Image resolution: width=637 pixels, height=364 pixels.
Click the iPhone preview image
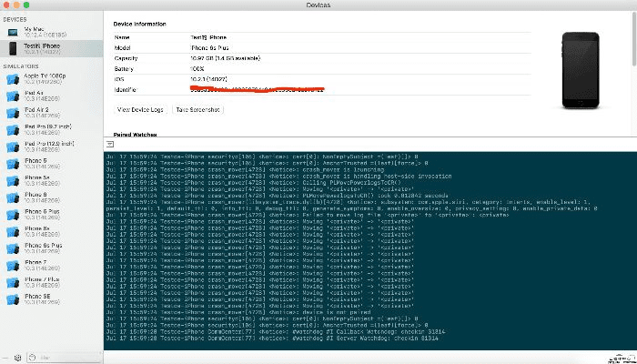579,69
